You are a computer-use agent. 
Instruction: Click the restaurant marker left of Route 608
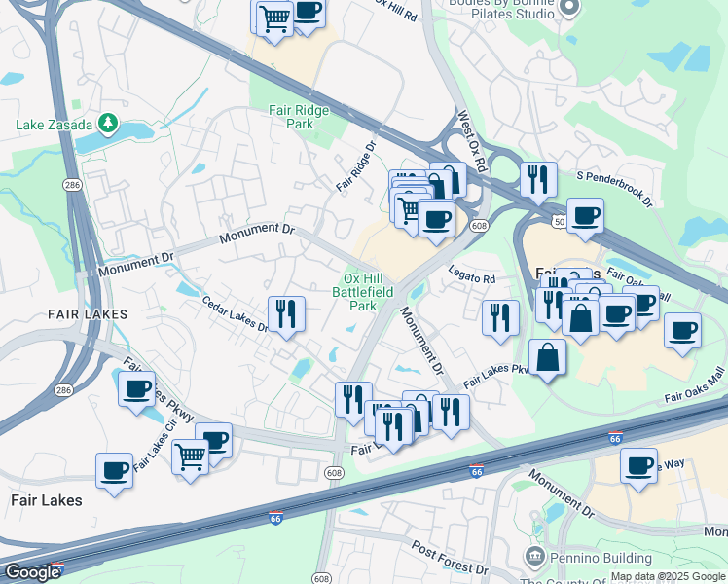coord(353,399)
